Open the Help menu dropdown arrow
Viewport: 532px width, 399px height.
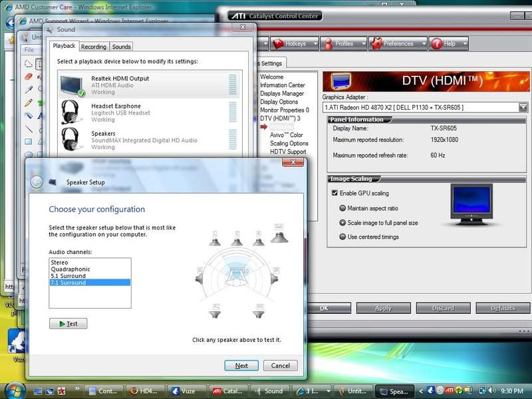click(x=465, y=44)
